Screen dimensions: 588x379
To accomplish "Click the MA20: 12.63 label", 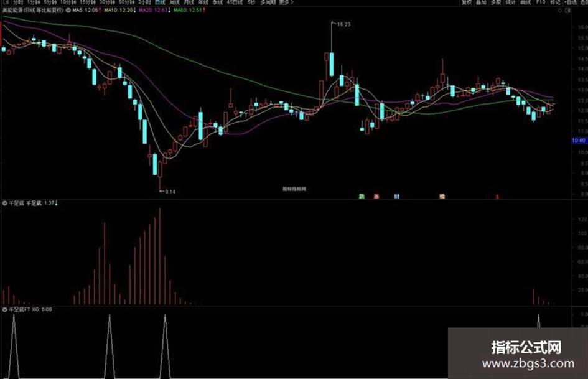I will [x=154, y=11].
